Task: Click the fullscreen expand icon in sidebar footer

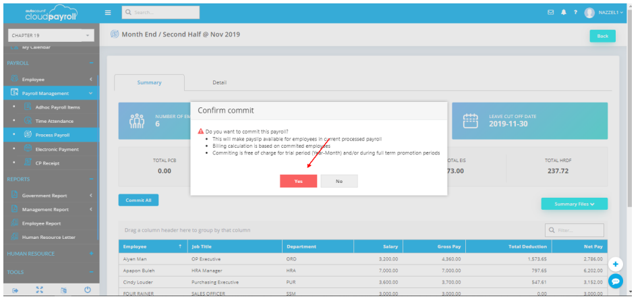Action: tap(39, 290)
